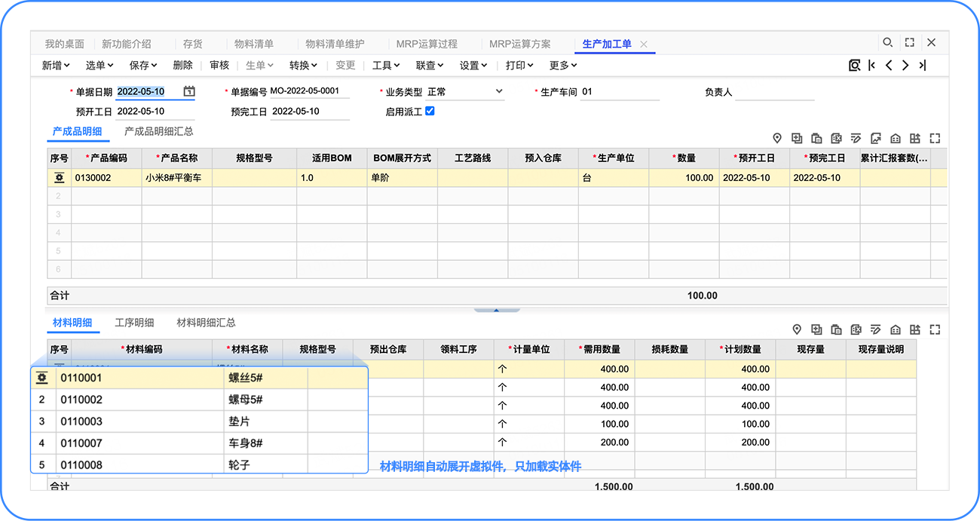Open the 保存 dropdown menu
980x521 pixels.
click(x=143, y=66)
